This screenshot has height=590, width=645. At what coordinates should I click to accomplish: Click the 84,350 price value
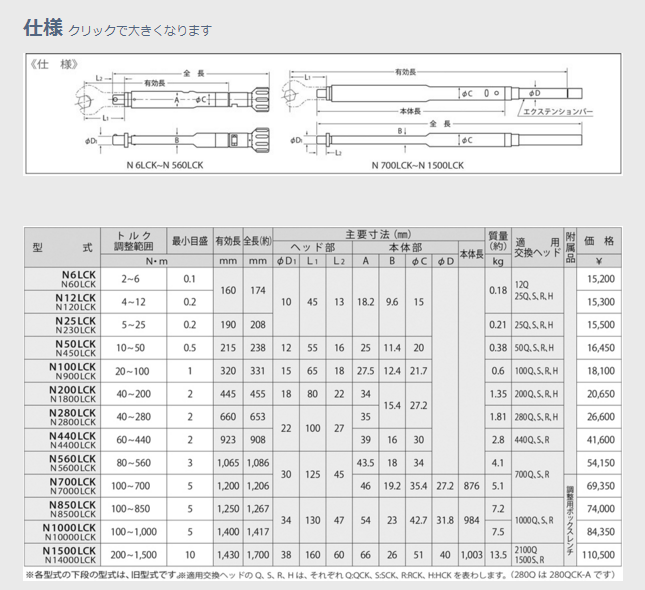pos(601,532)
